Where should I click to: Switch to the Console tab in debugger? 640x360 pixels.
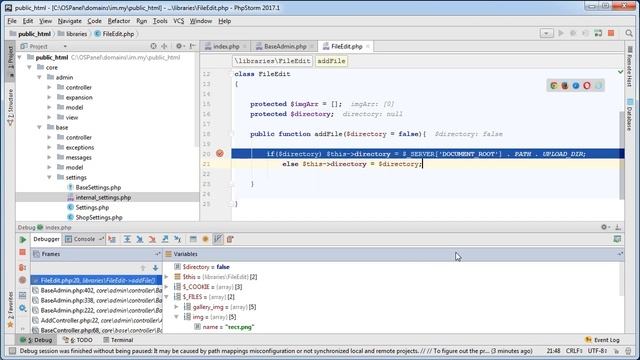pyautogui.click(x=84, y=239)
